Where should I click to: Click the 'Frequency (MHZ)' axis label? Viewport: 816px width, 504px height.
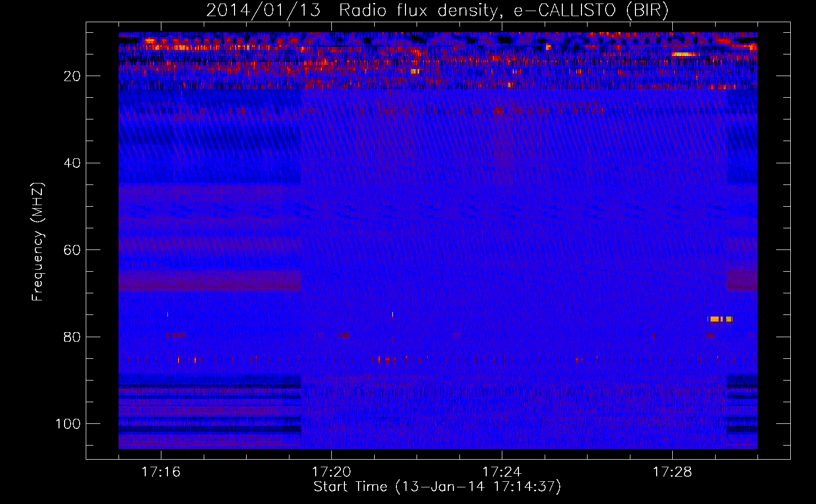tap(38, 242)
